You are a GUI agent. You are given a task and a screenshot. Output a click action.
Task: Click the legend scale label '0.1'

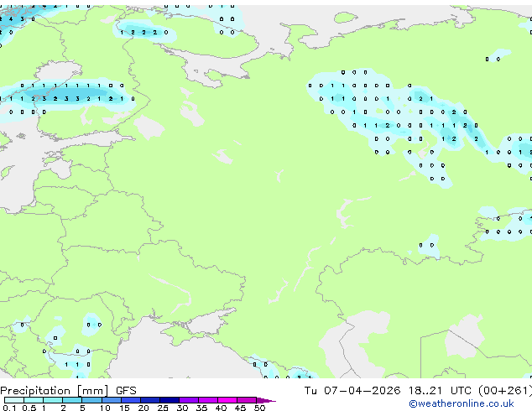pos(9,408)
